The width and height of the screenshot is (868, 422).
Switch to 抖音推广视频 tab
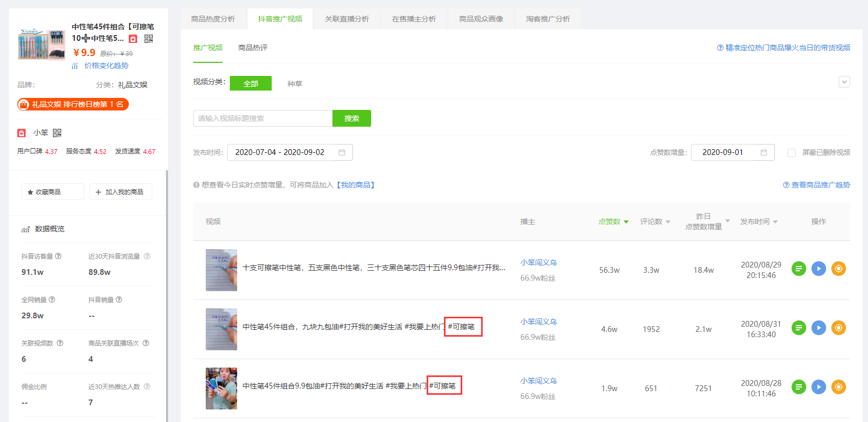pyautogui.click(x=280, y=19)
